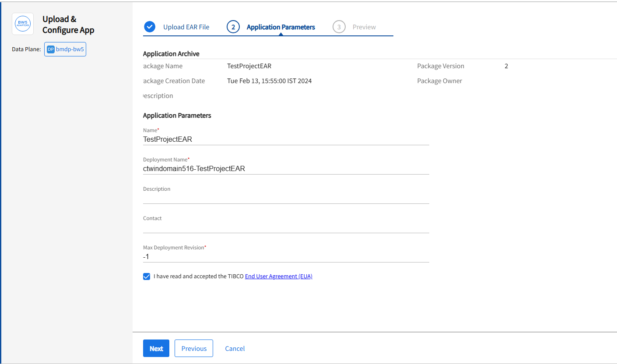Click the BW5 Adapters logo icon
Image resolution: width=617 pixels, height=364 pixels.
pos(23,24)
